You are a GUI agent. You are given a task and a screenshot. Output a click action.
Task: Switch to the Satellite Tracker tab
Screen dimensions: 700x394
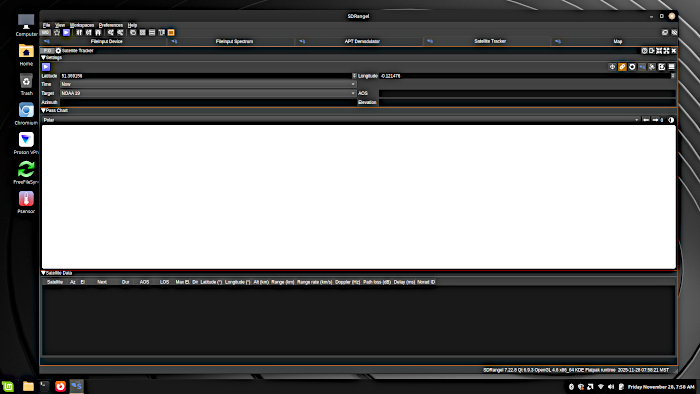click(487, 41)
